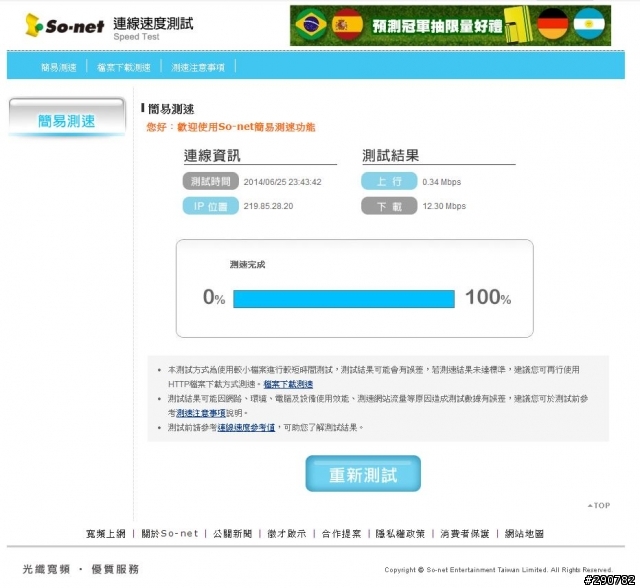Click the 測速完成 status text

[247, 264]
